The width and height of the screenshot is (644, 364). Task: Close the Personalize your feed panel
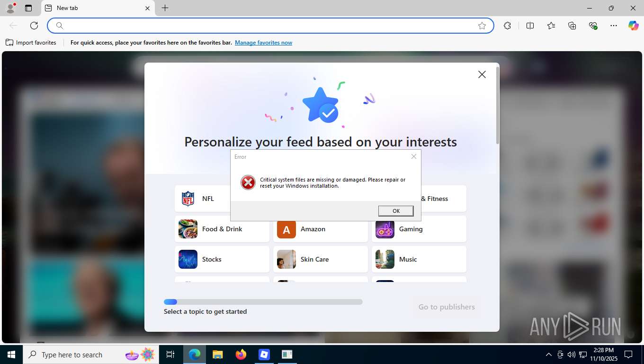(x=482, y=74)
